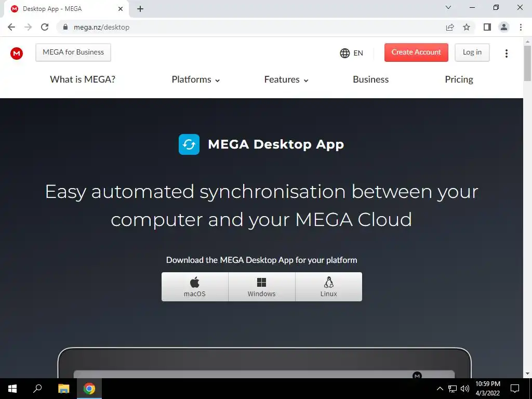Reload the current page
Image resolution: width=532 pixels, height=399 pixels.
click(x=45, y=27)
